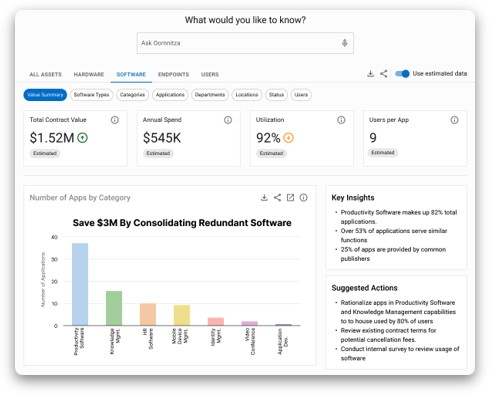Click the Key Insights heading
This screenshot has height=395, width=490.
point(353,198)
